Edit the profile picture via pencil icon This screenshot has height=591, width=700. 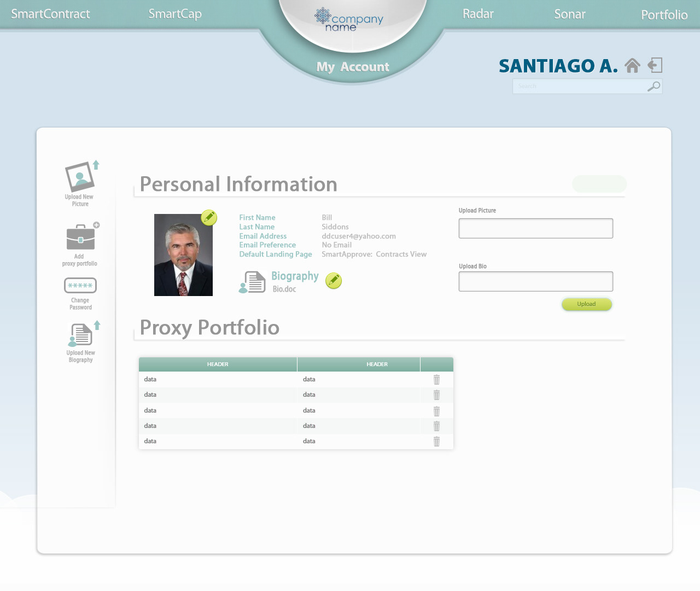[209, 218]
